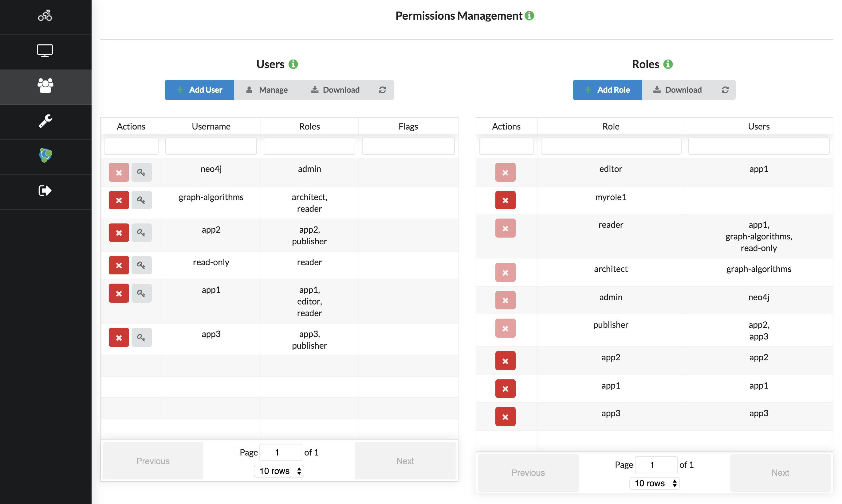Viewport: 842px width, 504px height.
Task: Select the users group sidebar icon
Action: pos(45,86)
